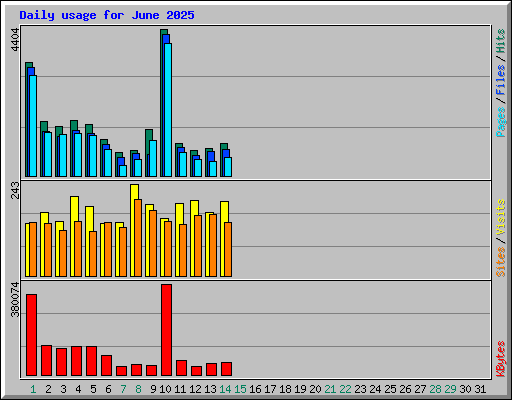Click day 5 on the date axis

[x=93, y=389]
